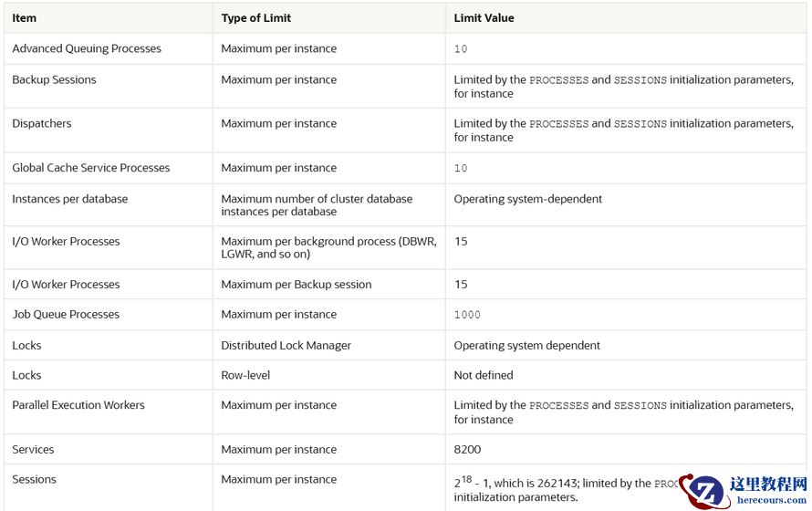Screen dimensions: 812x511
Task: Click the "Backup Sessions" item cell
Action: [54, 80]
